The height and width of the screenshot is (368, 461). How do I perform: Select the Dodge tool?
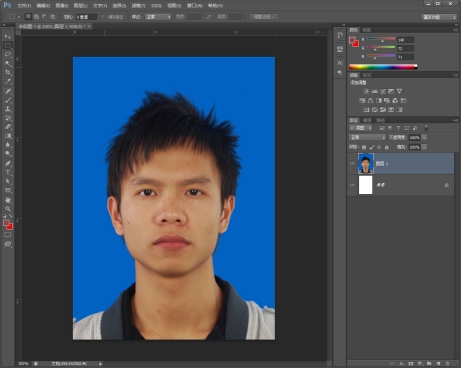8,154
